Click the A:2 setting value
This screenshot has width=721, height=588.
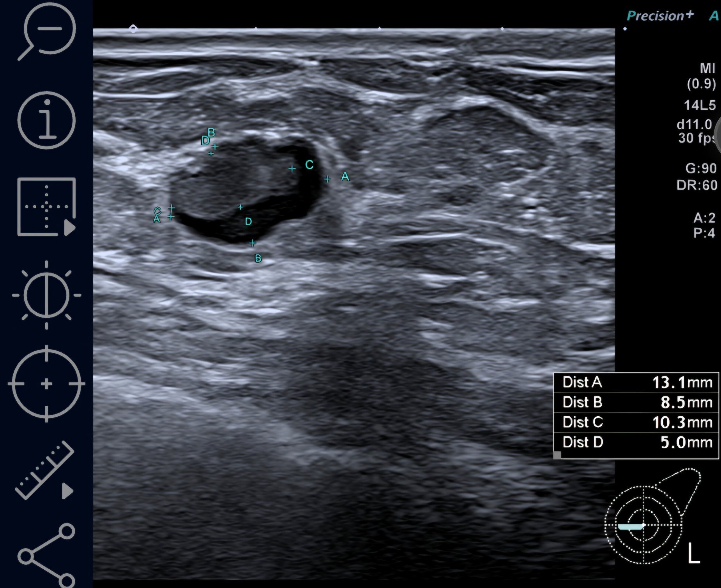[704, 217]
